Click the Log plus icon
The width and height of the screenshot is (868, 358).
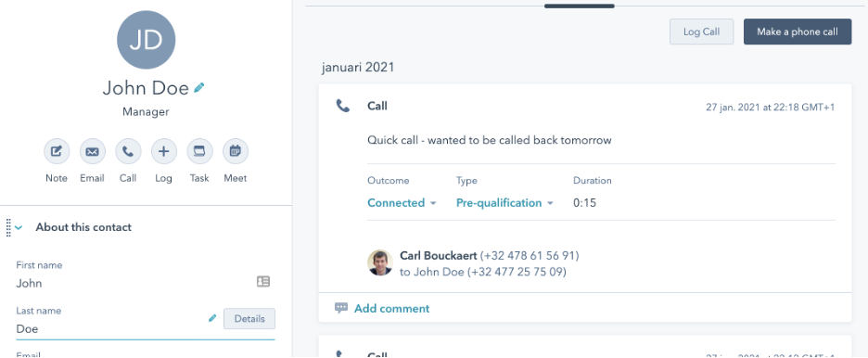coord(164,151)
